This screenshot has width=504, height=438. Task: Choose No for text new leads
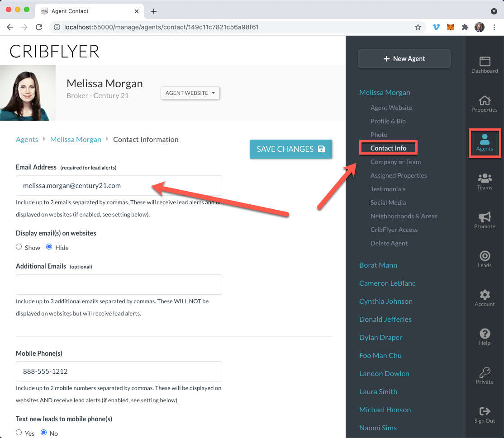44,433
